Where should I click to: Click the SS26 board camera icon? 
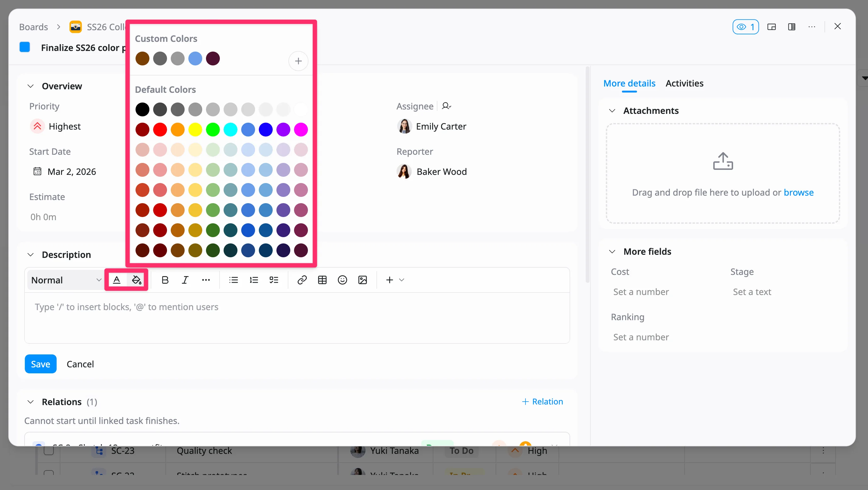point(75,27)
